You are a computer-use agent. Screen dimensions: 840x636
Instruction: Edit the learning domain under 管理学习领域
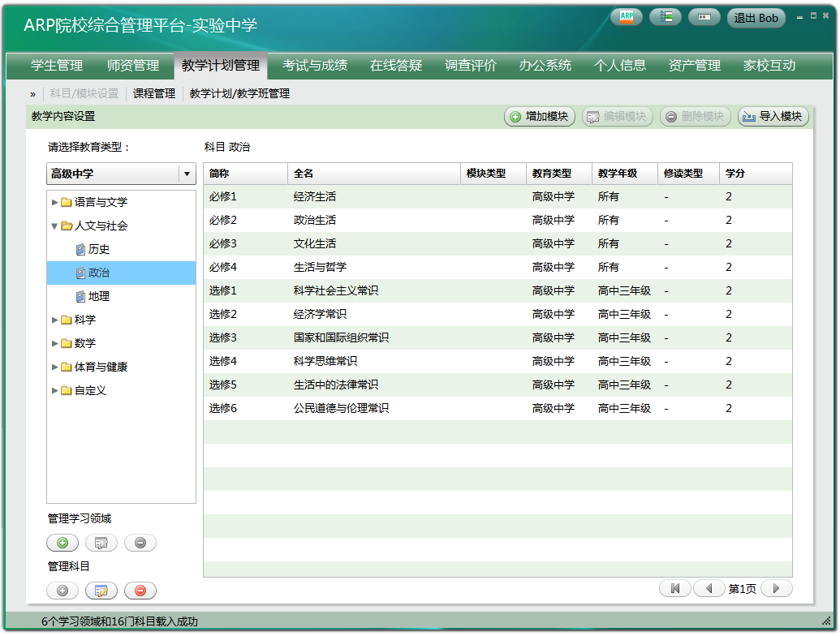[101, 543]
